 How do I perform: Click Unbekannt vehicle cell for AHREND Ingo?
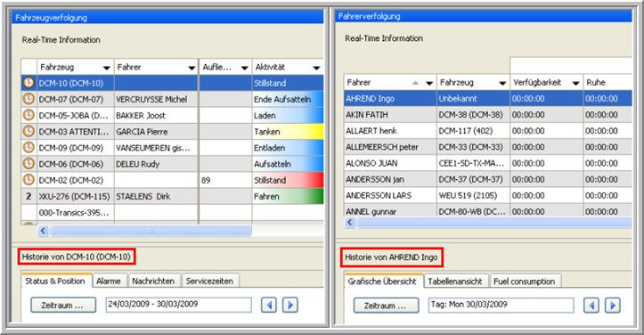[x=473, y=99]
